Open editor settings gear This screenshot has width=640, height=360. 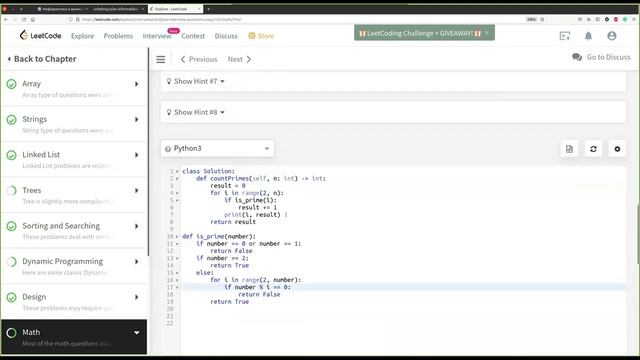(617, 149)
